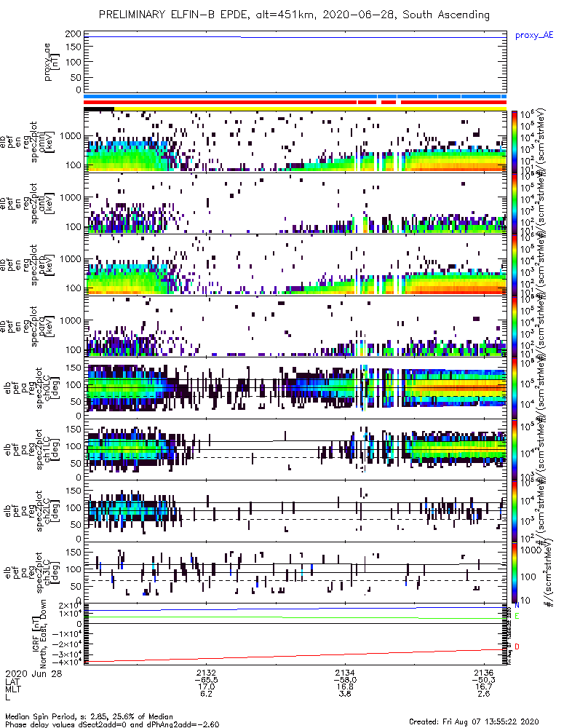Click the red D component label
Screen dimensions: 564x728
pyautogui.click(x=517, y=646)
